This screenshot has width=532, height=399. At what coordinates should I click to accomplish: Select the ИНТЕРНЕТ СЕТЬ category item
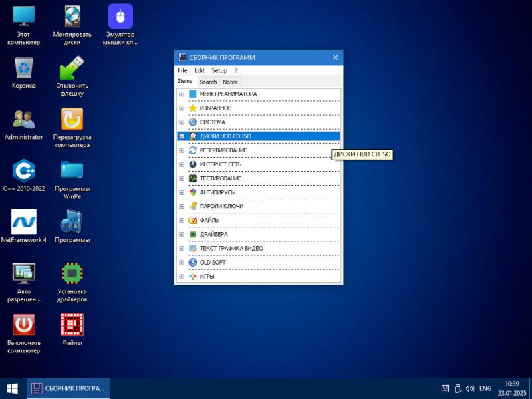220,164
